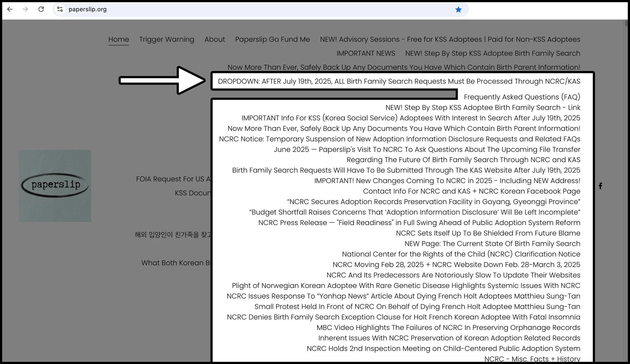This screenshot has width=630, height=364.
Task: Open Contact Info For NCRC and KAS
Action: point(472,191)
